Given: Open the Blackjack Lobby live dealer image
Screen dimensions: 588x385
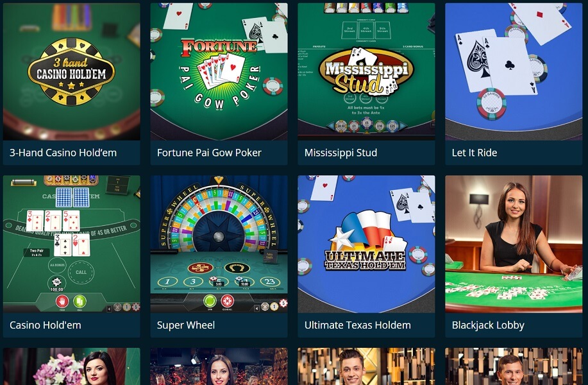Looking at the screenshot, I should (x=514, y=244).
